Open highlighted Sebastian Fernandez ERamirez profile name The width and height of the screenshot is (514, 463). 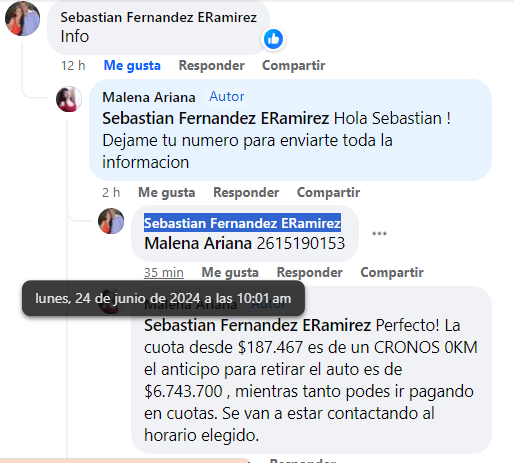point(242,223)
